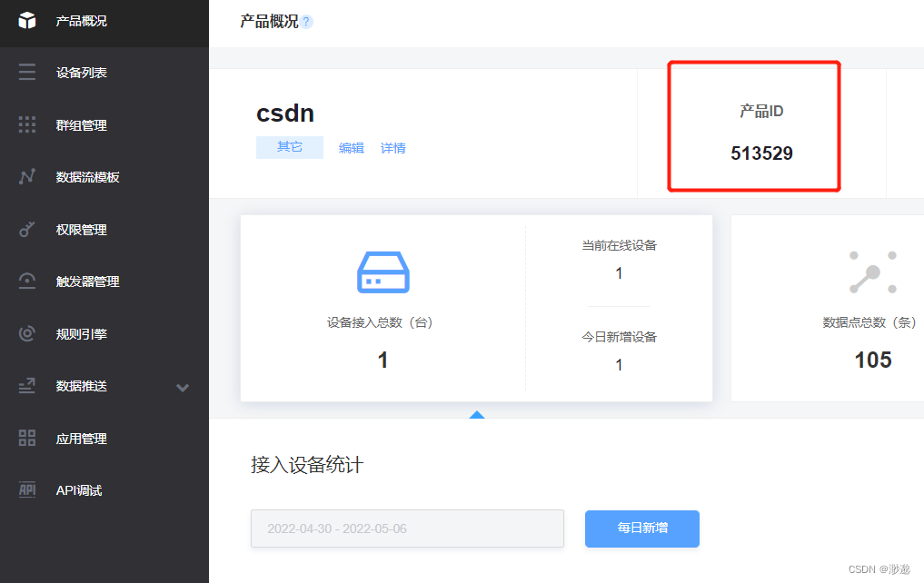The width and height of the screenshot is (924, 583).
Task: Open the 规则引擎 sidebar icon
Action: click(x=28, y=333)
